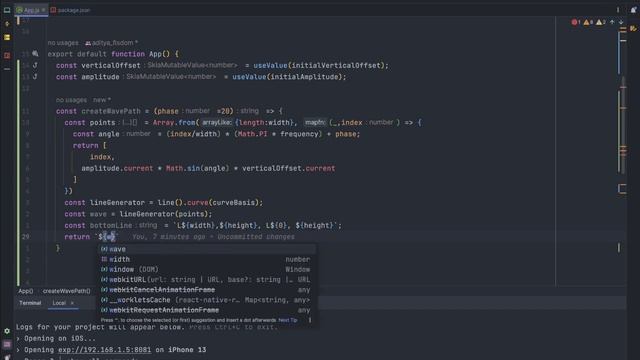The width and height of the screenshot is (640, 360).
Task: Select 'window (DOM)' completion suggestion
Action: (207, 269)
